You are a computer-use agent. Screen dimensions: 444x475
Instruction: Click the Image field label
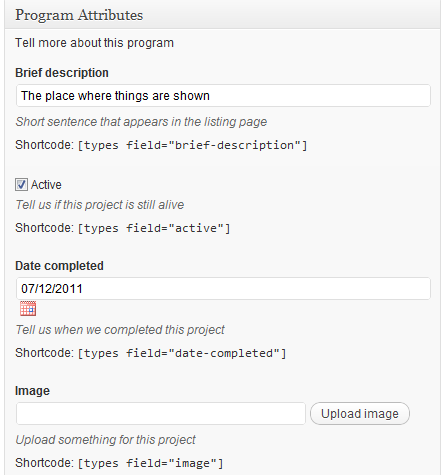(32, 391)
